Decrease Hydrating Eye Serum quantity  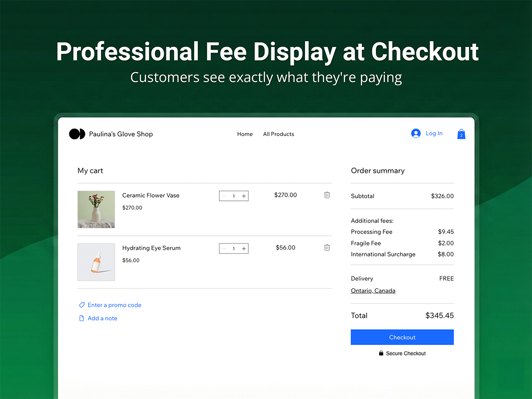pos(224,249)
